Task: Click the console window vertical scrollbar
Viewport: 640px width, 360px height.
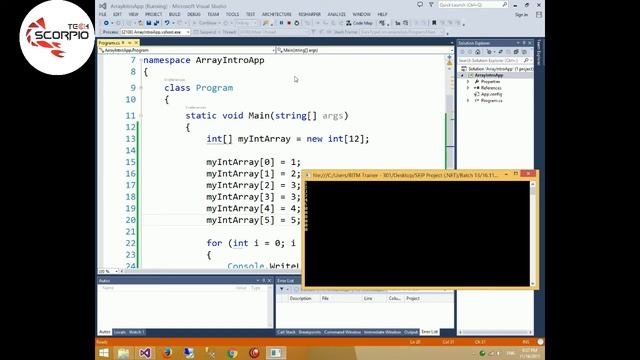Action: [533, 234]
